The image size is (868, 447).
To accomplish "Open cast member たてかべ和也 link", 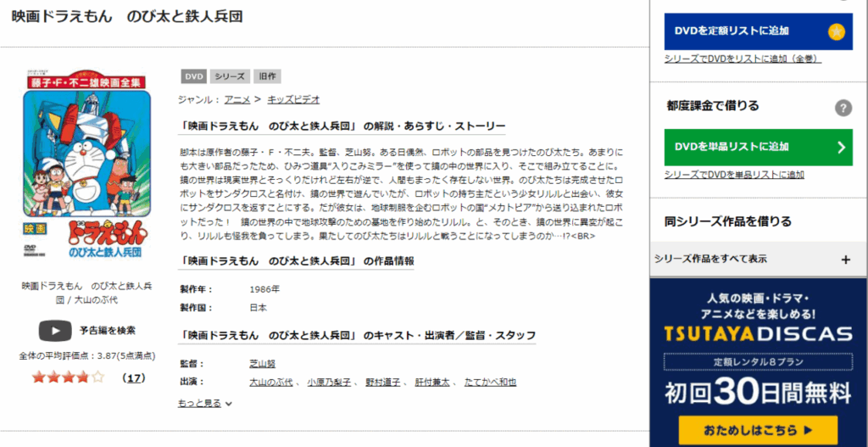I will [x=490, y=383].
